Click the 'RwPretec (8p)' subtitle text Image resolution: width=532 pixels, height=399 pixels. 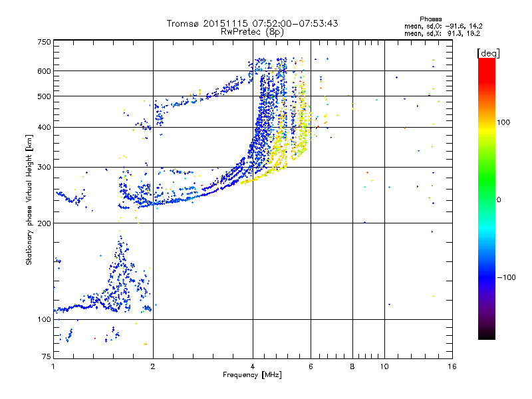click(x=252, y=32)
